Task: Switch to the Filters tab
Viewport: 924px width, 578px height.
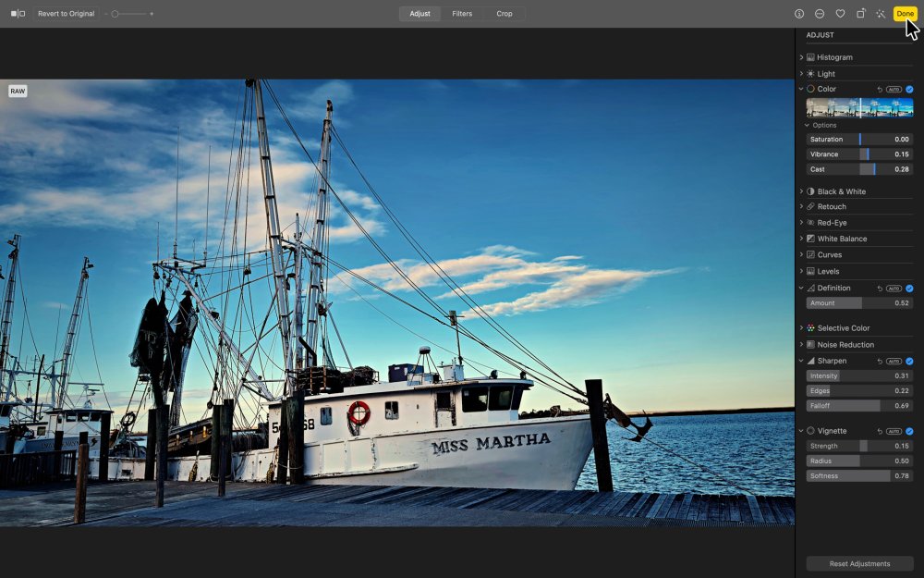Action: point(462,14)
